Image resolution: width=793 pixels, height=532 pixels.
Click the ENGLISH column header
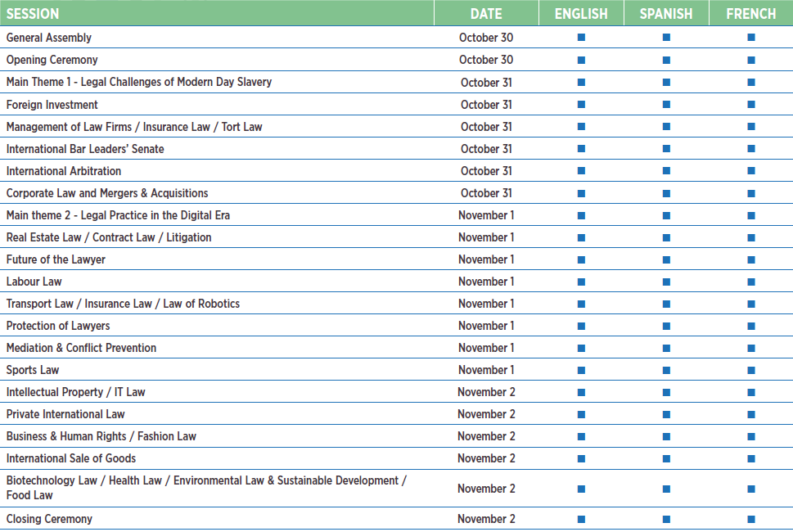[x=581, y=14]
